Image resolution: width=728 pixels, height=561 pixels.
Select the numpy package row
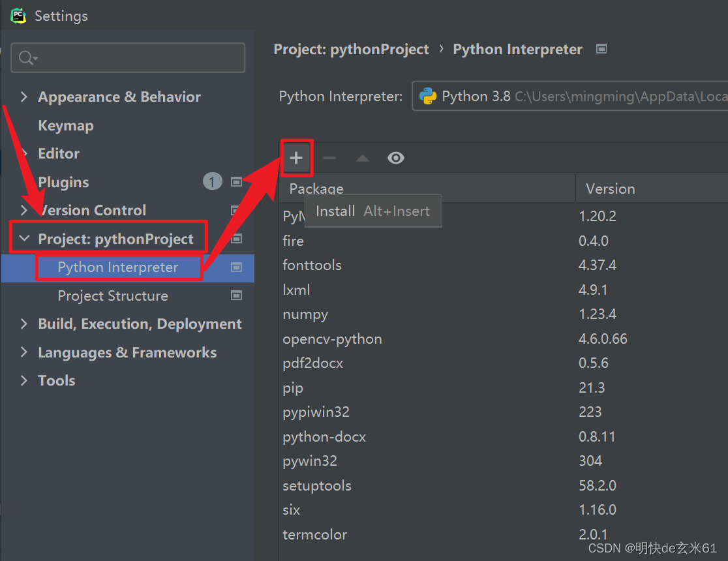pos(305,314)
